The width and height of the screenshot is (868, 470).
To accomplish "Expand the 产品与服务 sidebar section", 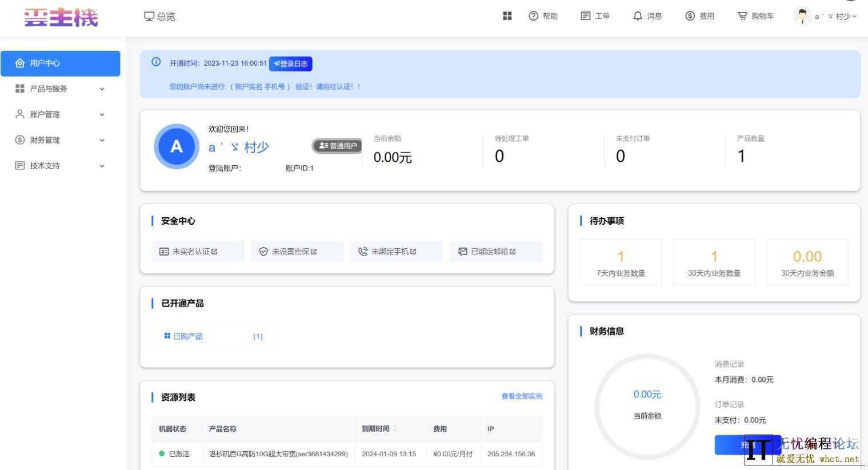I will [60, 89].
